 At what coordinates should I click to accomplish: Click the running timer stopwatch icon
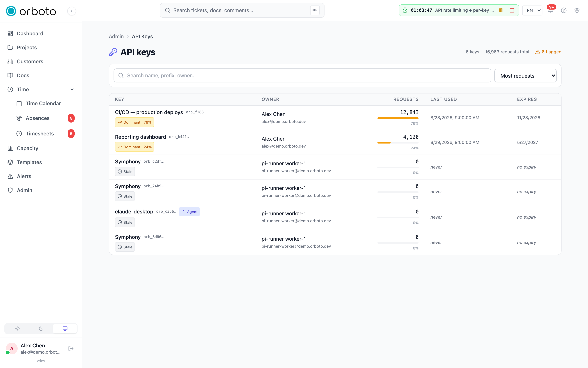pyautogui.click(x=405, y=10)
